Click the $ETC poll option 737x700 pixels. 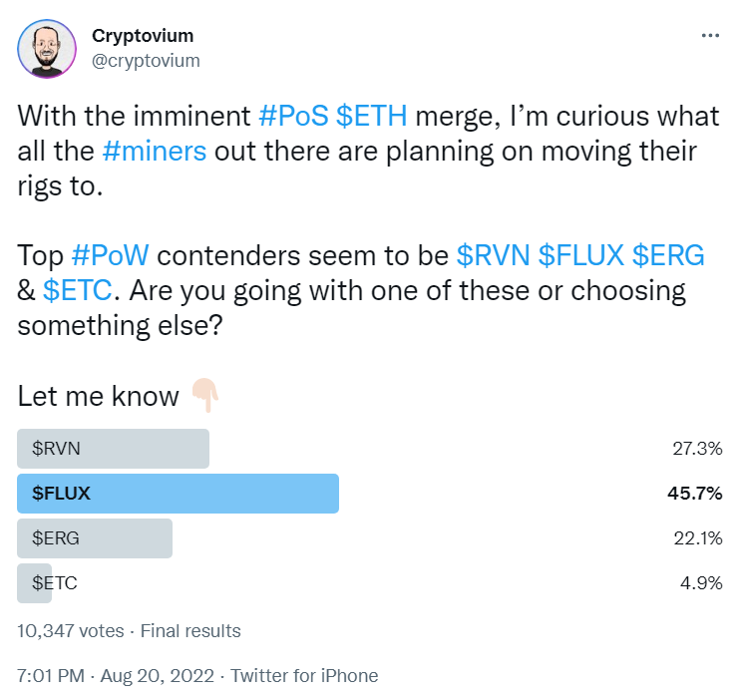54,583
